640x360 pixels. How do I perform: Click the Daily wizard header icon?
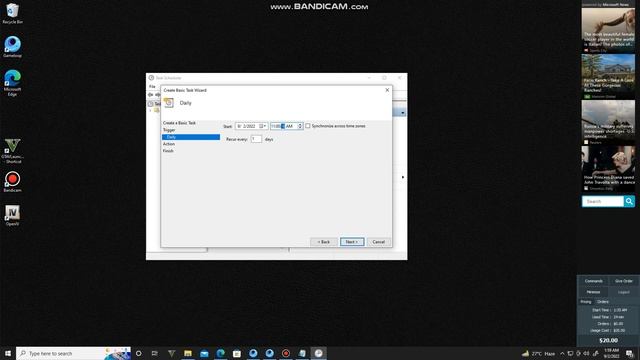point(169,103)
